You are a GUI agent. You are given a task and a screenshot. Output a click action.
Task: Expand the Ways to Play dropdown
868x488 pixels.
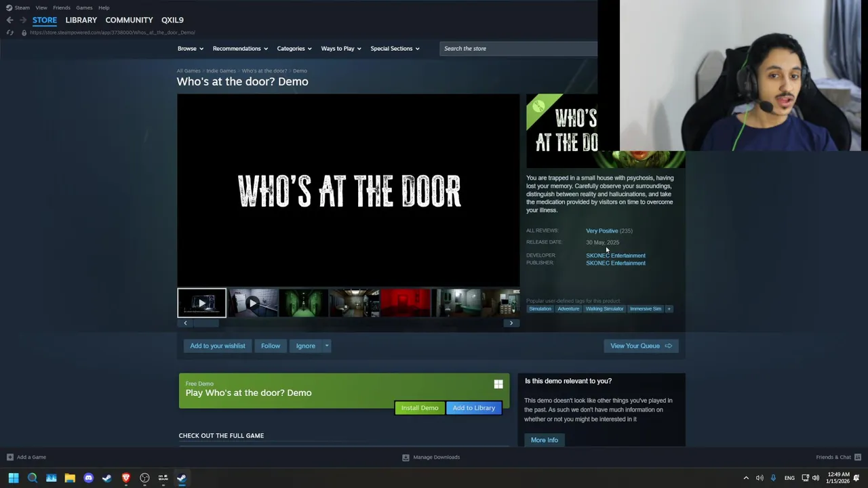click(341, 48)
